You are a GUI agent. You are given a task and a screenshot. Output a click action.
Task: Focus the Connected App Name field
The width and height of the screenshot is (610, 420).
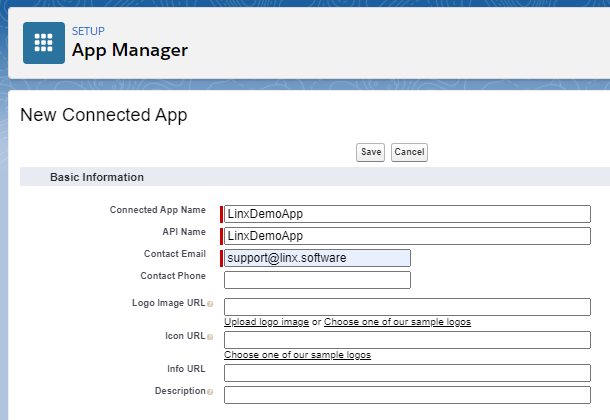[407, 214]
